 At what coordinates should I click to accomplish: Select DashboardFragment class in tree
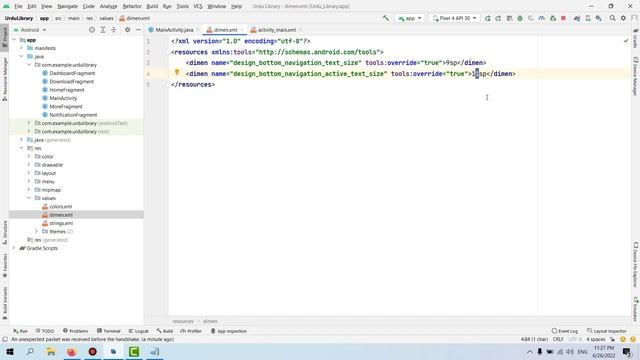tap(72, 73)
